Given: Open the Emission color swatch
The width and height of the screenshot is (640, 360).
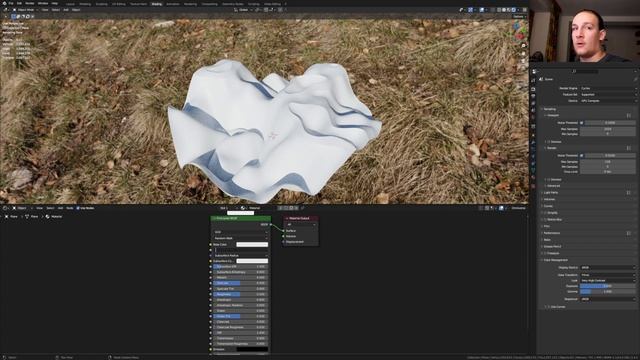Looking at the screenshot, I should click(252, 349).
